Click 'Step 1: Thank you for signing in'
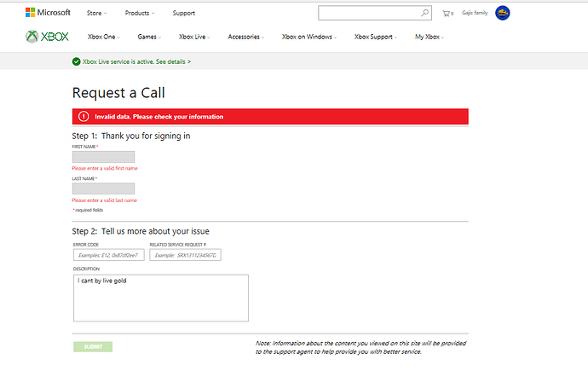Image resolution: width=588 pixels, height=371 pixels. tap(131, 136)
